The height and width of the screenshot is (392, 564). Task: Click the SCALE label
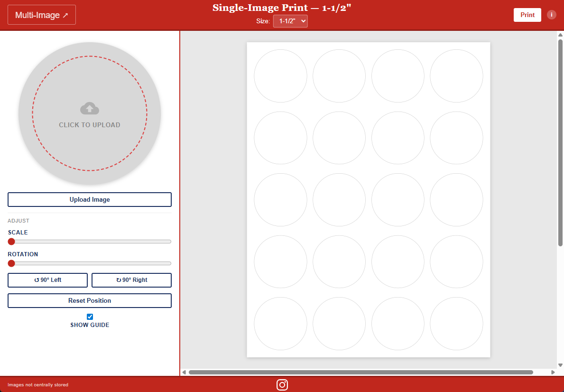coord(18,233)
